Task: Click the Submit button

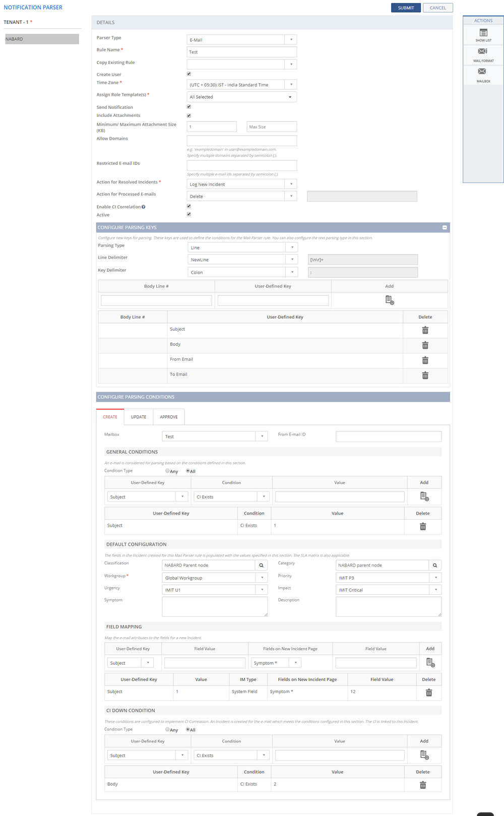Action: coord(405,8)
